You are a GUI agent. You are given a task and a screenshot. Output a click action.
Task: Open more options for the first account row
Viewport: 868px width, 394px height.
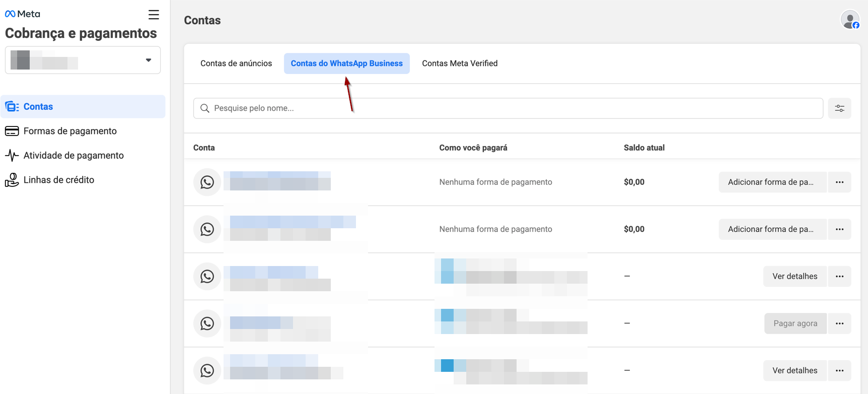point(839,182)
